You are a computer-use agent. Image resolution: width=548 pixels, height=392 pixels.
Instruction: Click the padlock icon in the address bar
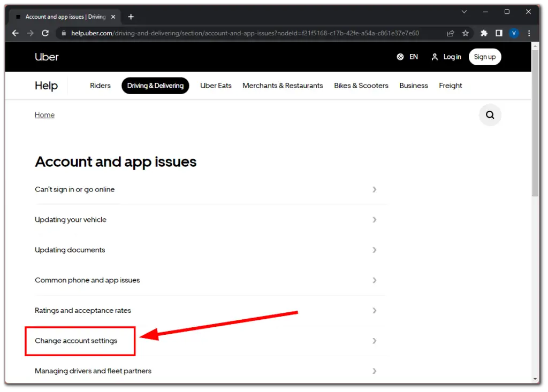pos(64,33)
